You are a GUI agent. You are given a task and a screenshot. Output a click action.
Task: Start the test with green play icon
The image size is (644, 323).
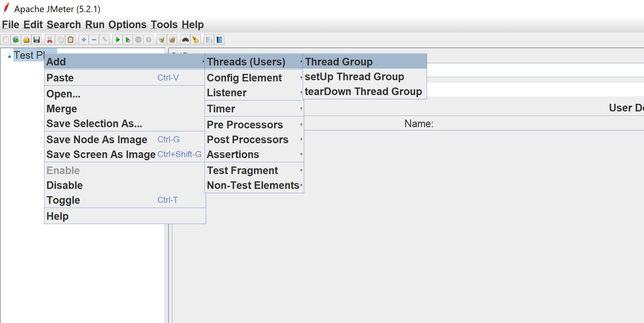coord(118,40)
